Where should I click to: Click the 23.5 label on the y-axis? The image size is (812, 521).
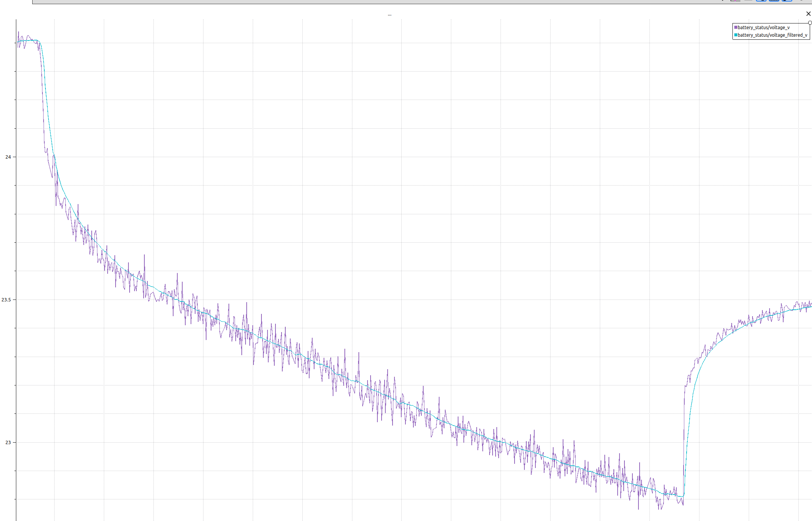[6, 300]
